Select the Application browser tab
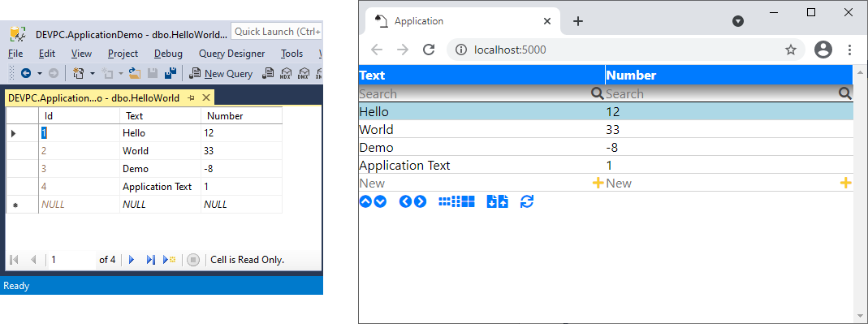The height and width of the screenshot is (324, 868). click(463, 21)
